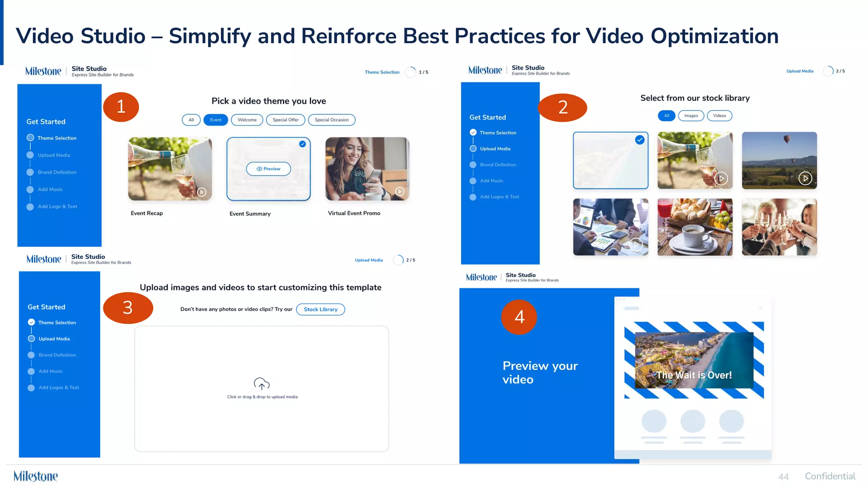868x488 pixels.
Task: Click Upload Media step in stock library sidebar
Action: [490, 149]
